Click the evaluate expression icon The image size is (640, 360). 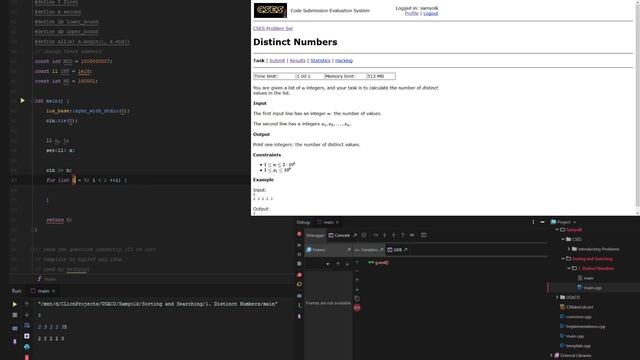[x=424, y=235]
